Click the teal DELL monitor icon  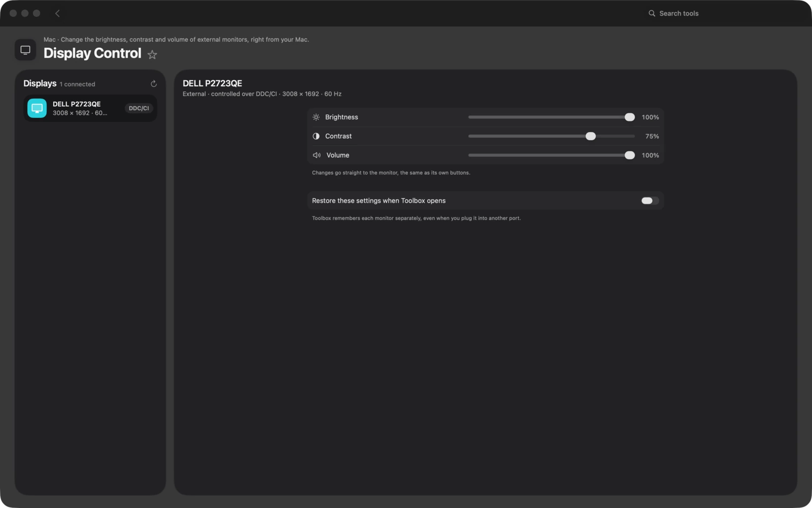pos(37,108)
